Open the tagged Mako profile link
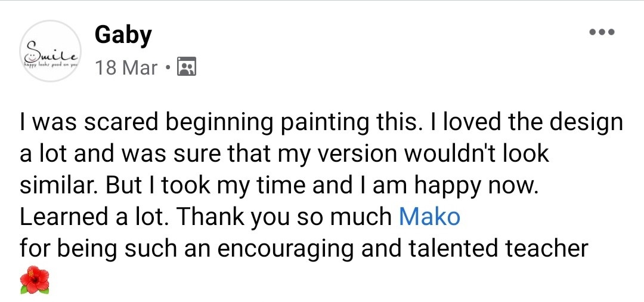Viewport: 644px width, 302px height. (429, 217)
